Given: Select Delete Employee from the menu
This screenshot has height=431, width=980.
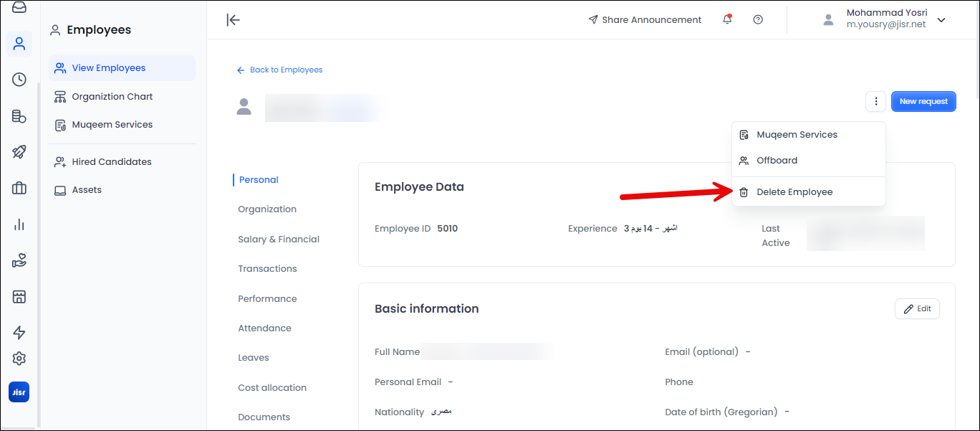Looking at the screenshot, I should [795, 191].
